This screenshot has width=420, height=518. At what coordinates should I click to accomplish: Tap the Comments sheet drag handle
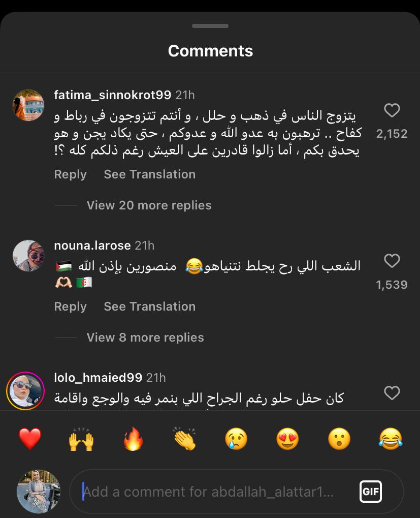(210, 26)
